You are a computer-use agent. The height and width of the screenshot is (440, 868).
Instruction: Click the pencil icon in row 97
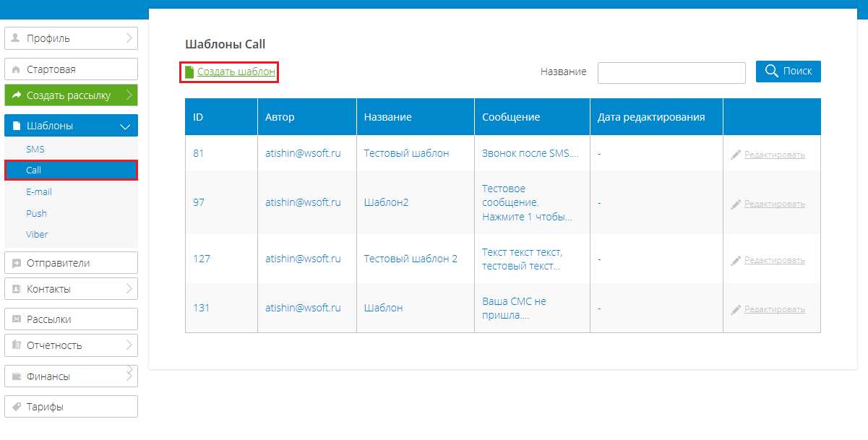736,204
